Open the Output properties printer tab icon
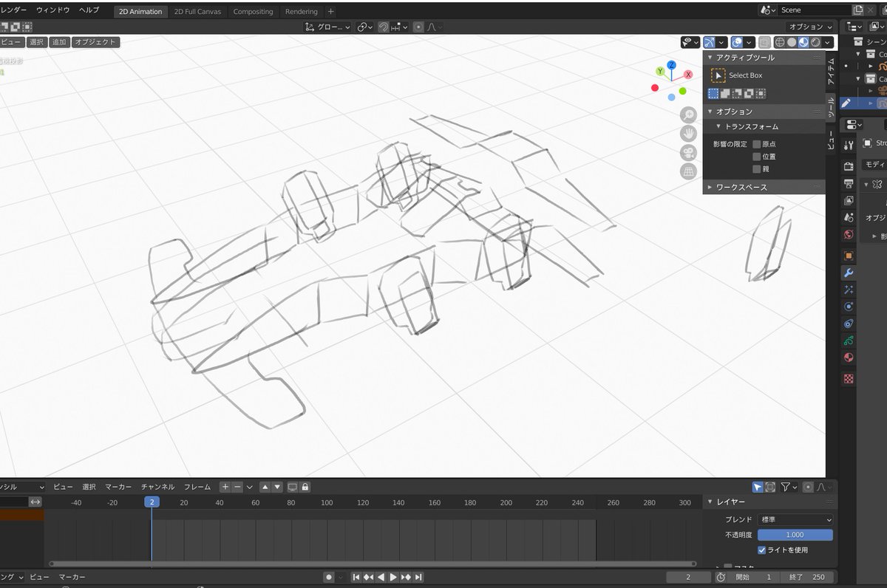 click(x=849, y=183)
